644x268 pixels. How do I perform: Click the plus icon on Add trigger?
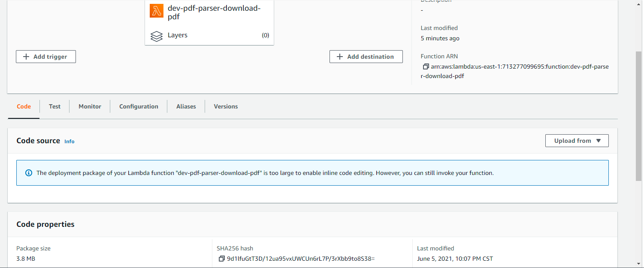click(x=26, y=57)
